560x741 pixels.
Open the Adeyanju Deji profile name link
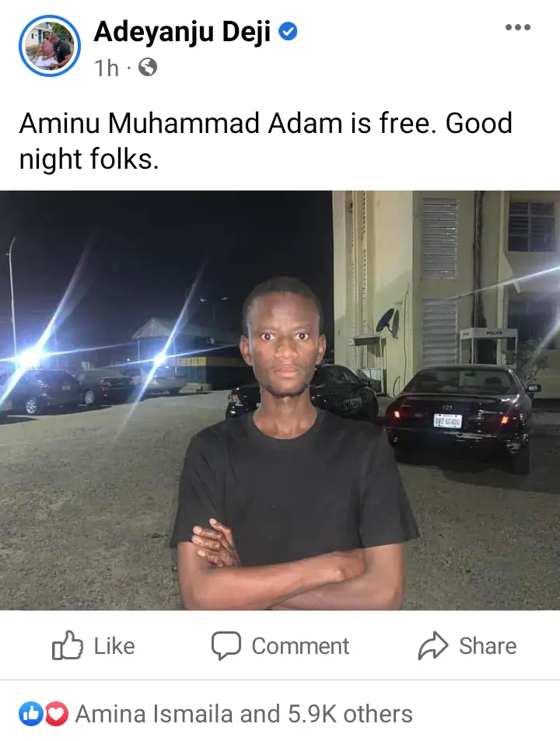(x=182, y=32)
